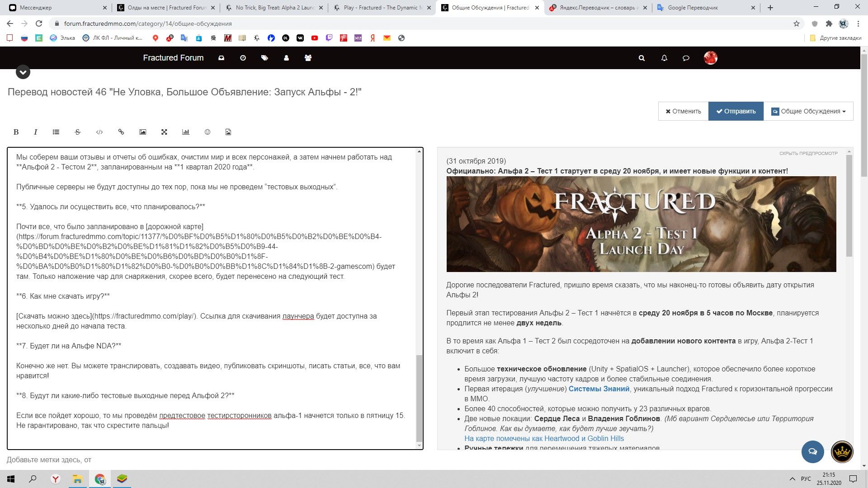Insert hyperlink using the chain icon
Image resolution: width=868 pixels, height=488 pixels.
click(121, 132)
